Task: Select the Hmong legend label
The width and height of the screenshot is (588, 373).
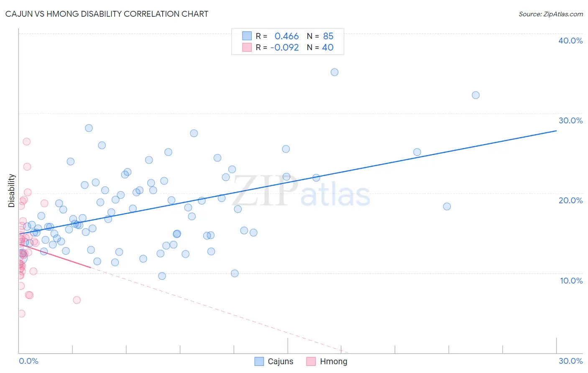Action: click(333, 361)
